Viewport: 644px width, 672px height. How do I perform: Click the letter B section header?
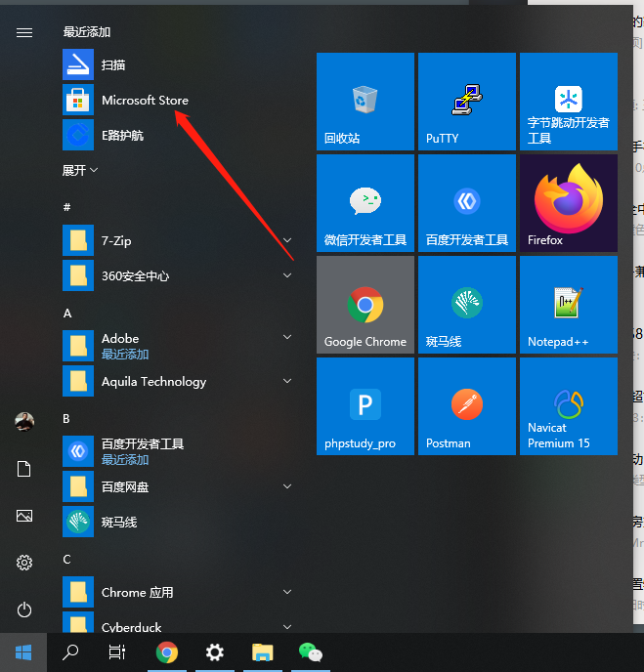66,419
